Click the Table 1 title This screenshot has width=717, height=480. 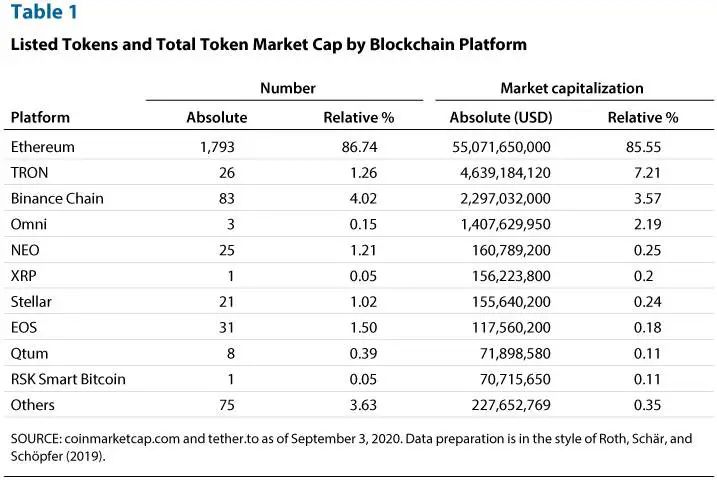click(x=42, y=13)
